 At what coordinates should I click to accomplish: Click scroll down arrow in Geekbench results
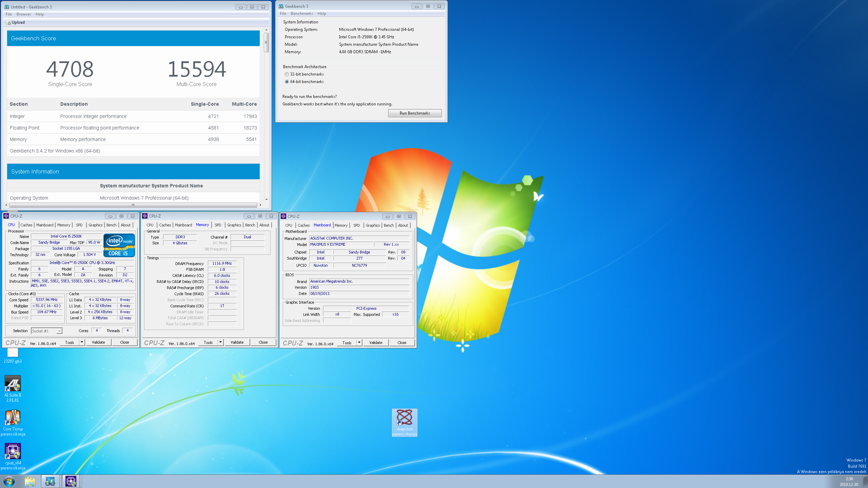coord(267,200)
